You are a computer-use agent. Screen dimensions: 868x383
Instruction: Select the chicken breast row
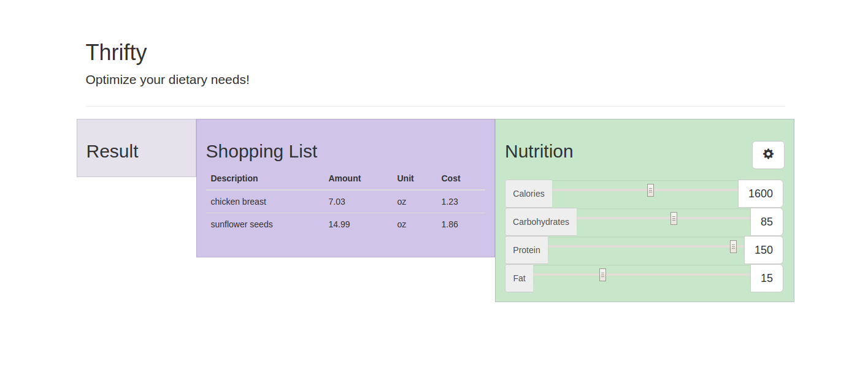click(345, 202)
